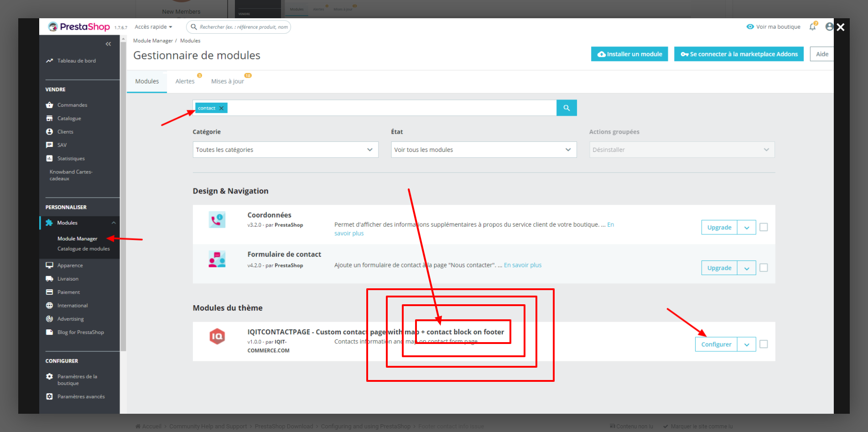Tick the Coordonnées module checkbox
This screenshot has width=868, height=432.
764,227
